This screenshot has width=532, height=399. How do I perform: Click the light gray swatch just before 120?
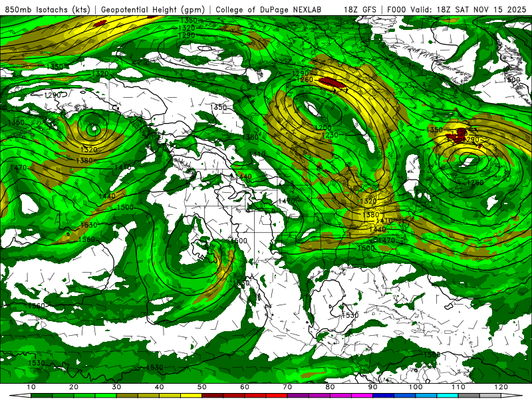coord(490,396)
